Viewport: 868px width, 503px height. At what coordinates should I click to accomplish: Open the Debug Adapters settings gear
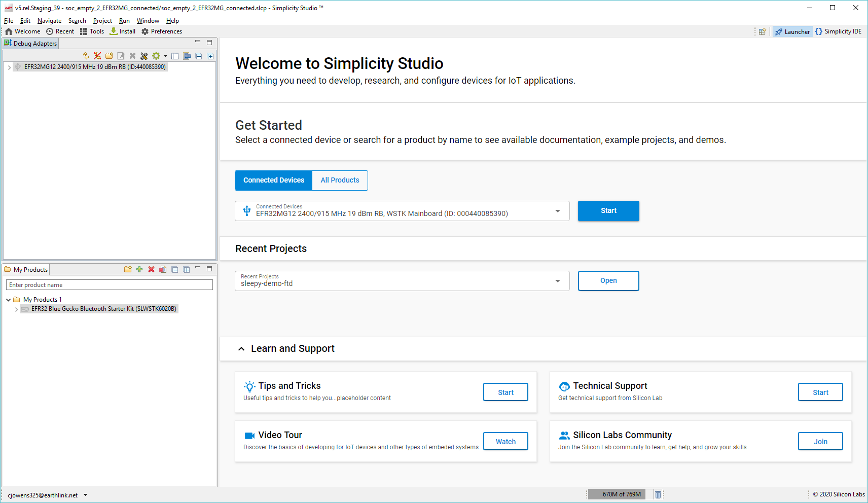(x=156, y=56)
